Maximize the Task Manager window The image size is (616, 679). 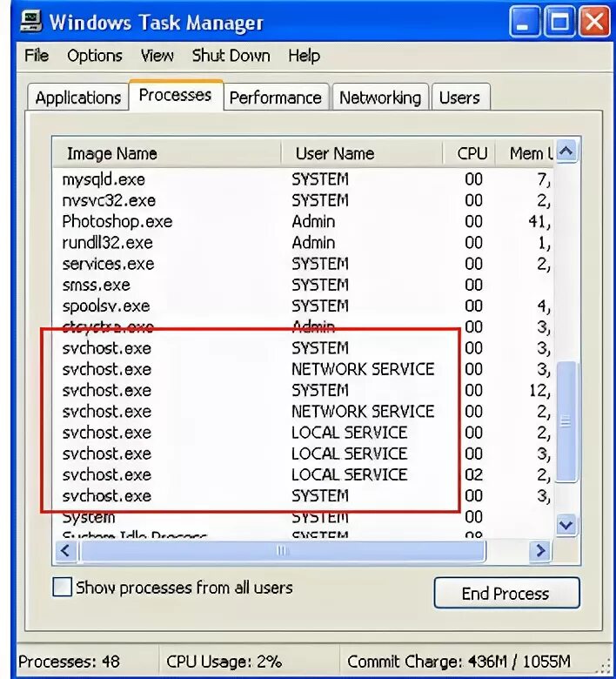(559, 21)
